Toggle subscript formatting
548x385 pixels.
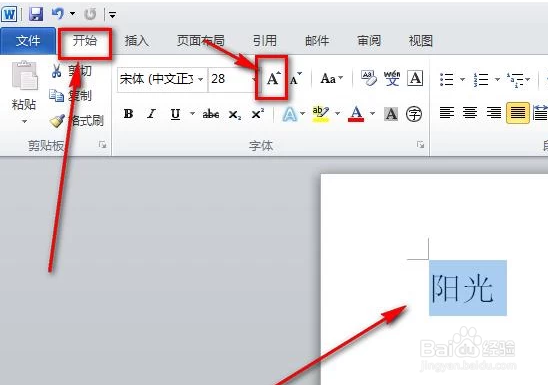235,114
